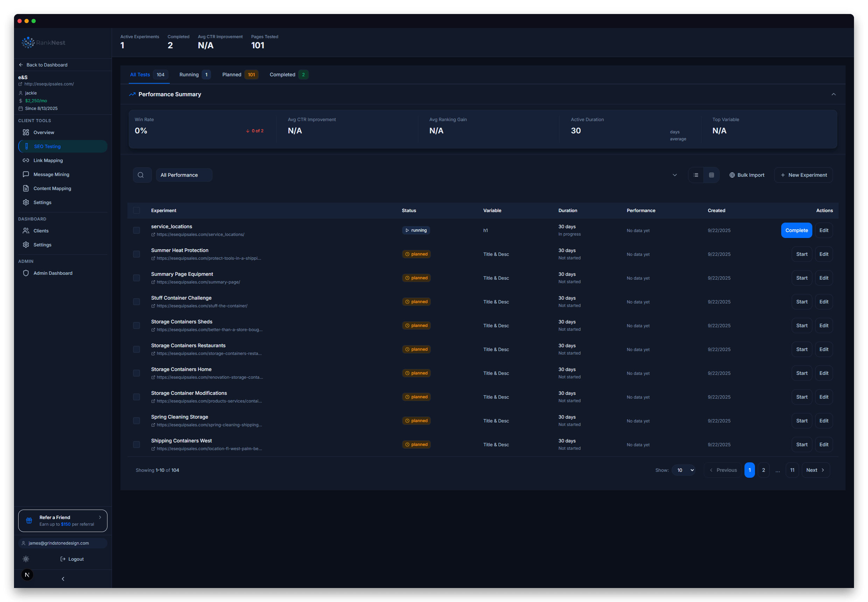Go to page 2 of experiments
The height and width of the screenshot is (602, 868).
[x=763, y=470]
